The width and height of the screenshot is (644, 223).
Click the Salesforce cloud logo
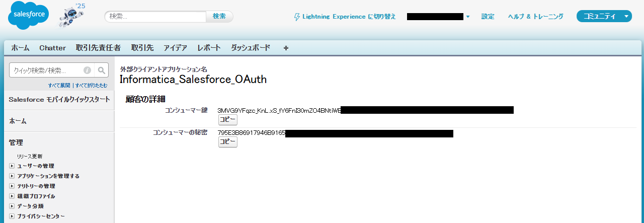click(28, 16)
